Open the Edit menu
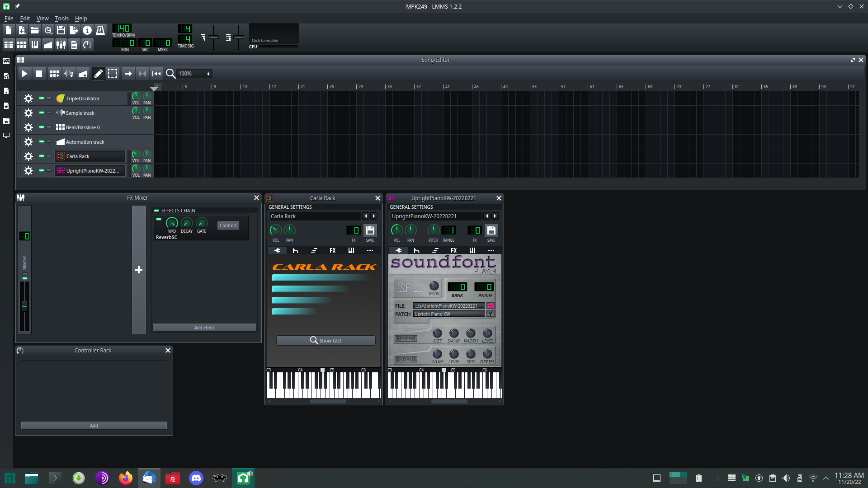Viewport: 868px width, 488px height. tap(24, 19)
